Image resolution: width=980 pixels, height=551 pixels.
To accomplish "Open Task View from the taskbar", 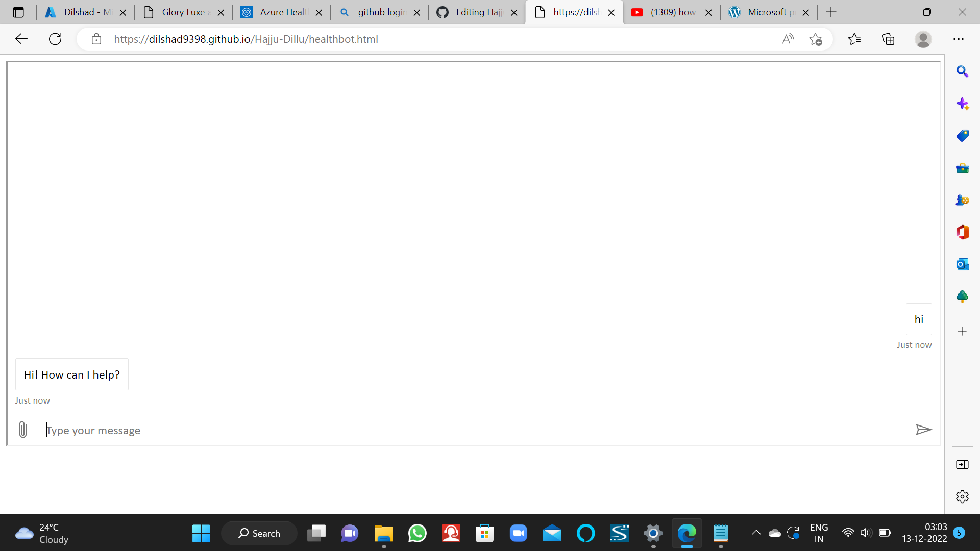I will (316, 533).
